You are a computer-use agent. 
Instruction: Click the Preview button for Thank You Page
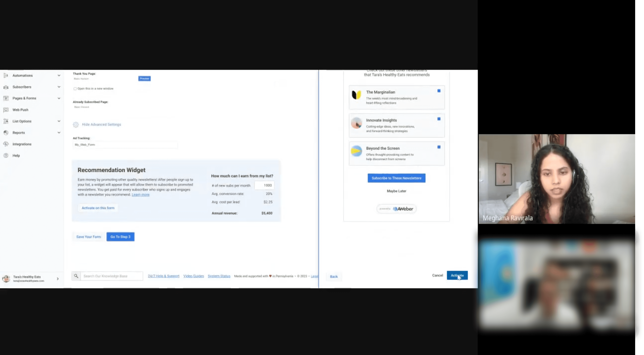pos(144,79)
